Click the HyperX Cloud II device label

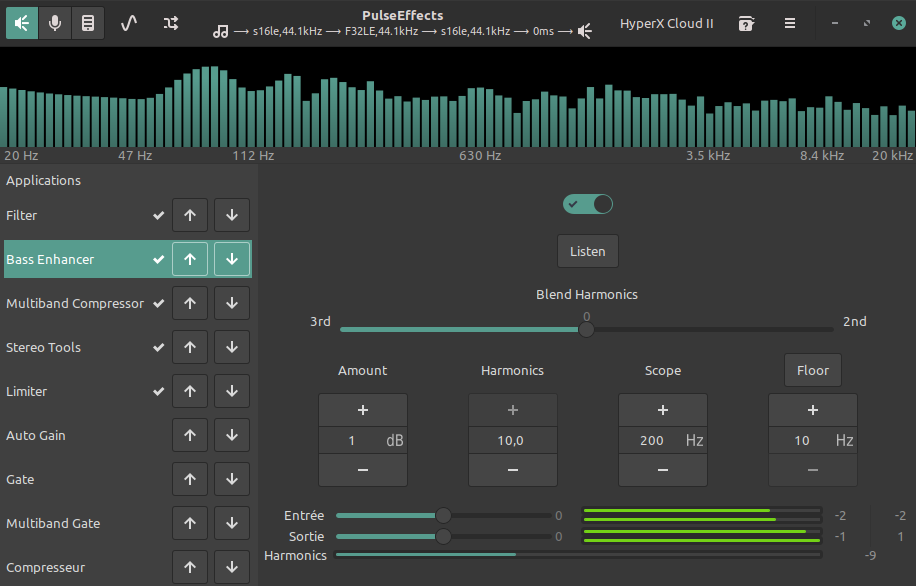[x=667, y=23]
